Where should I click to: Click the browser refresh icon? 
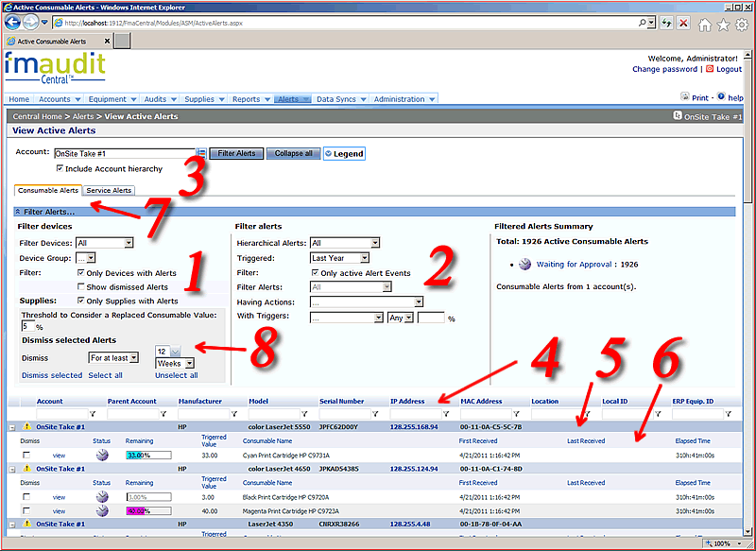pos(665,22)
